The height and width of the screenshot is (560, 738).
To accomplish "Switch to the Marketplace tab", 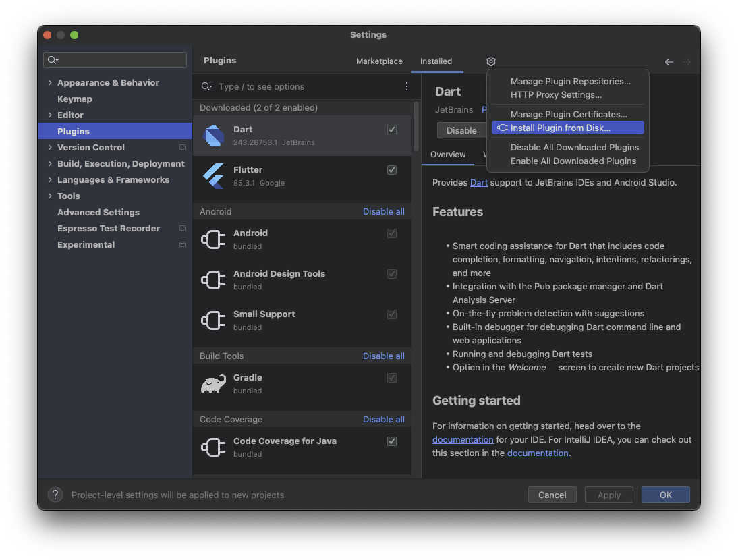I will click(379, 61).
